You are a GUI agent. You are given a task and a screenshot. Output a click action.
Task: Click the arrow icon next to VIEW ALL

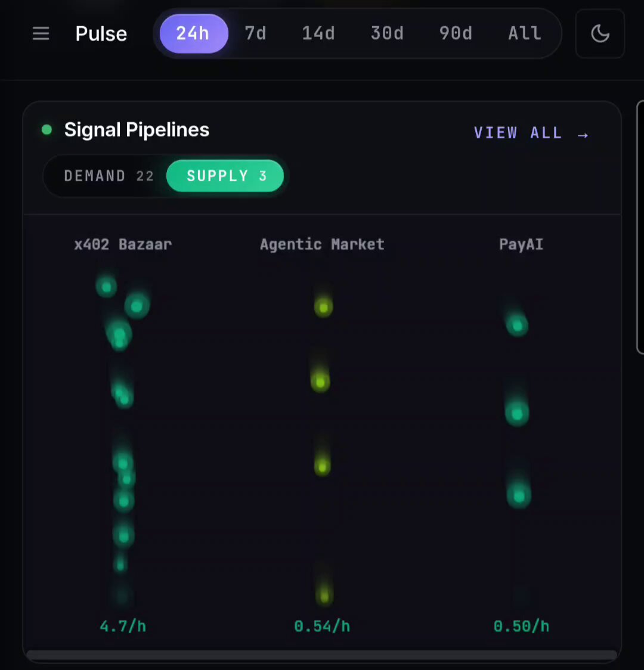[x=583, y=135]
